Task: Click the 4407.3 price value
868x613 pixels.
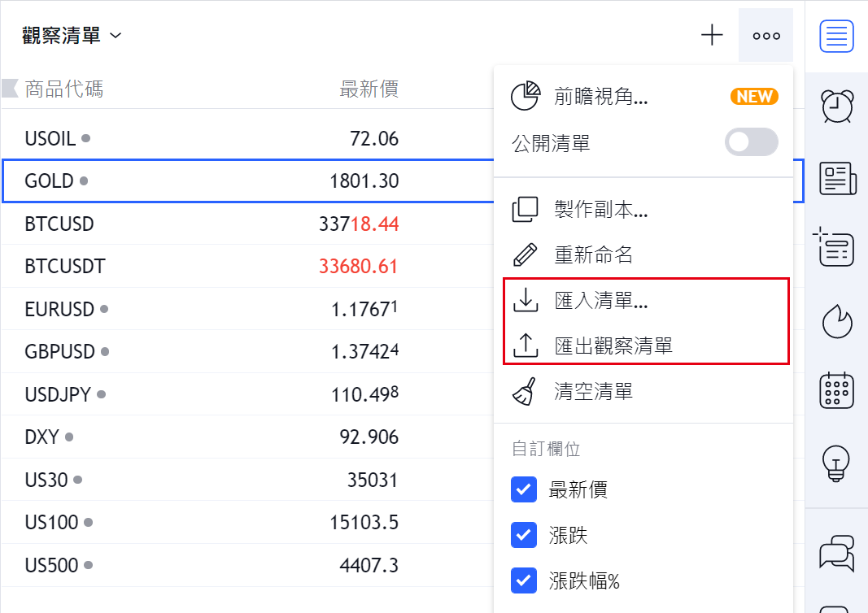Action: [369, 565]
